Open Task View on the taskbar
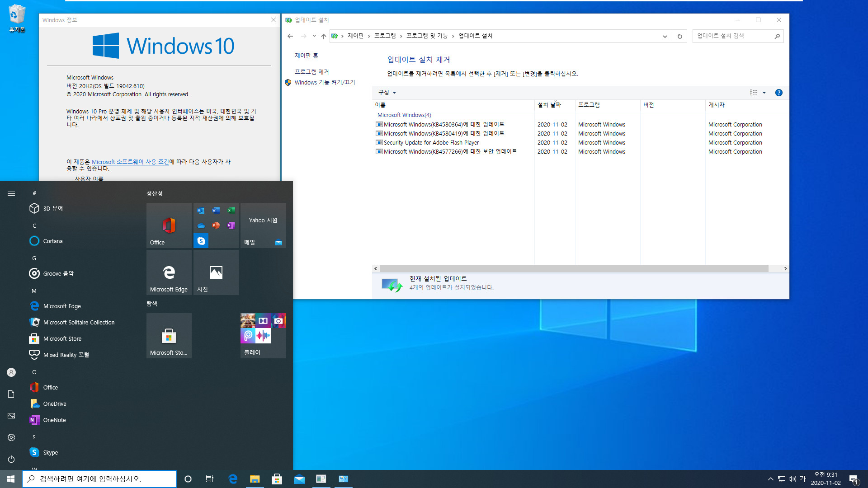This screenshot has height=488, width=868. point(210,479)
